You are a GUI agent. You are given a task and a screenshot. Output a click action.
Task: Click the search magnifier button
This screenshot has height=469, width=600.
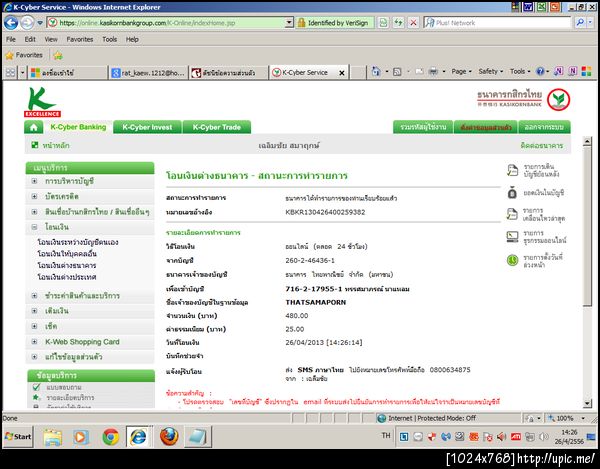click(x=580, y=23)
